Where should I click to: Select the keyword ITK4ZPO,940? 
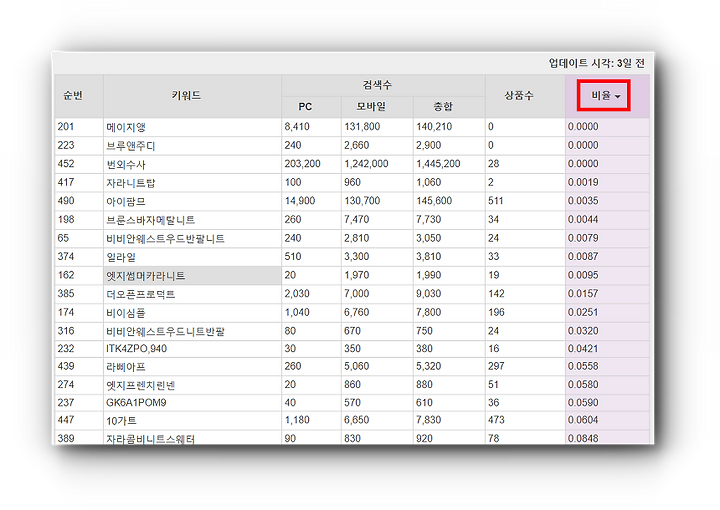[136, 349]
